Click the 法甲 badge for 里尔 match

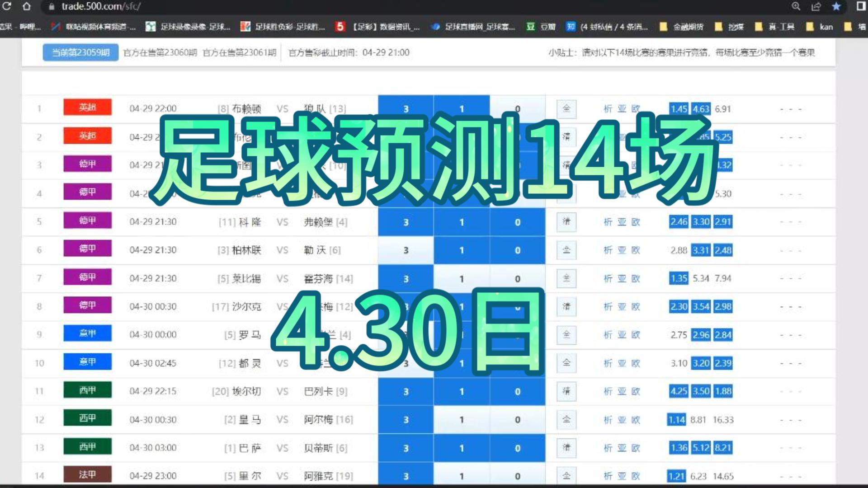[87, 474]
